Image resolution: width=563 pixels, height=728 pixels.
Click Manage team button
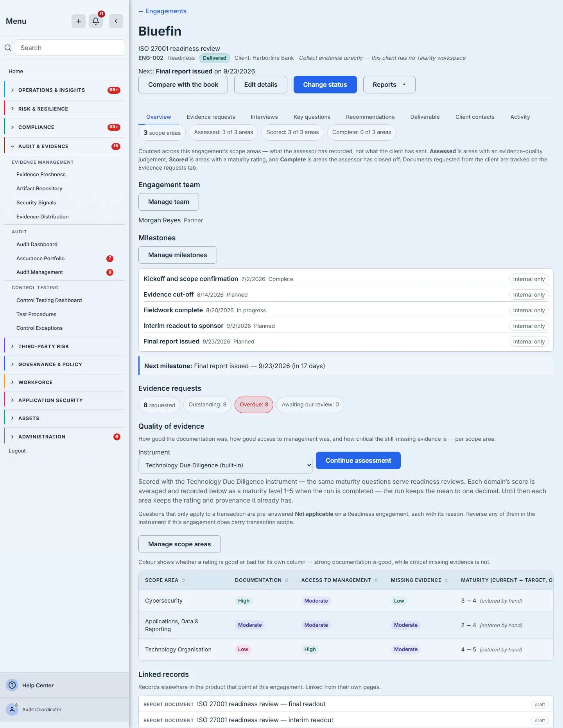click(169, 202)
